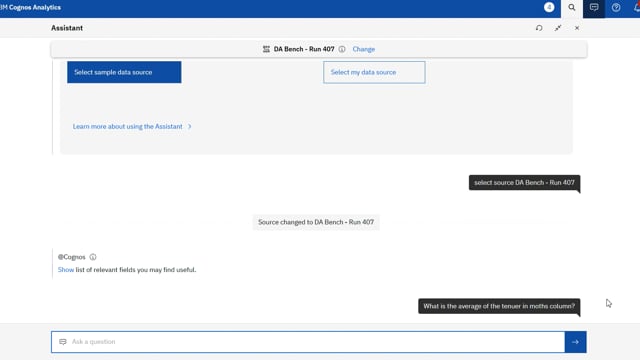Submit question with the arrow send button
This screenshot has width=640, height=360.
[576, 342]
